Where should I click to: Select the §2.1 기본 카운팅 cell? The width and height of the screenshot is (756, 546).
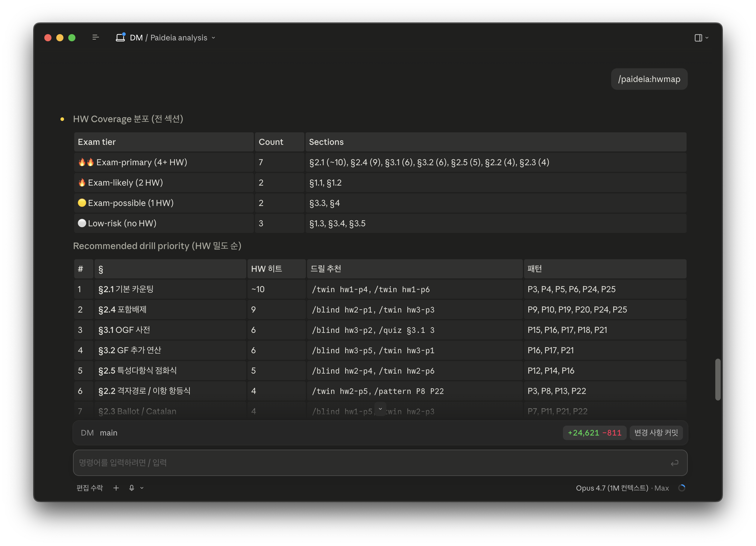(x=170, y=289)
